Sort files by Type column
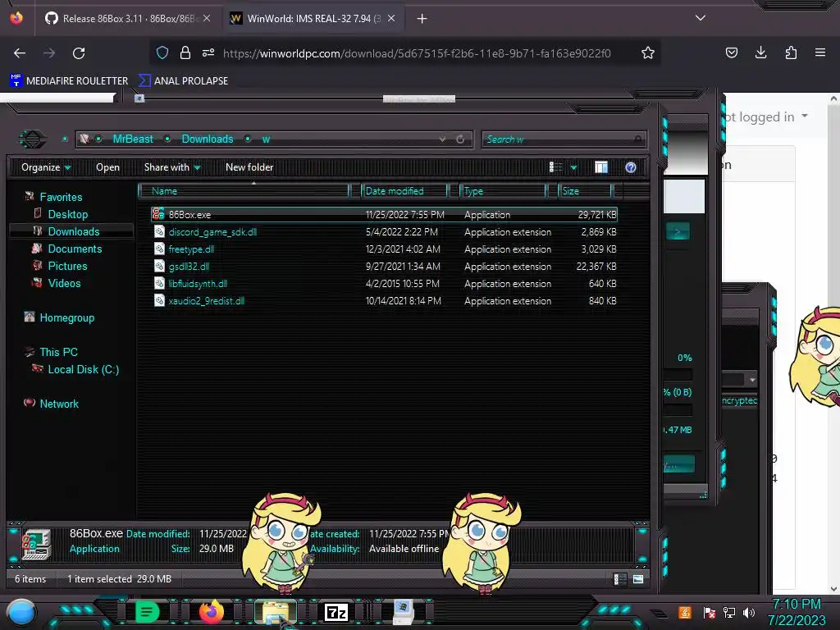Viewport: 840px width, 630px height. click(503, 190)
